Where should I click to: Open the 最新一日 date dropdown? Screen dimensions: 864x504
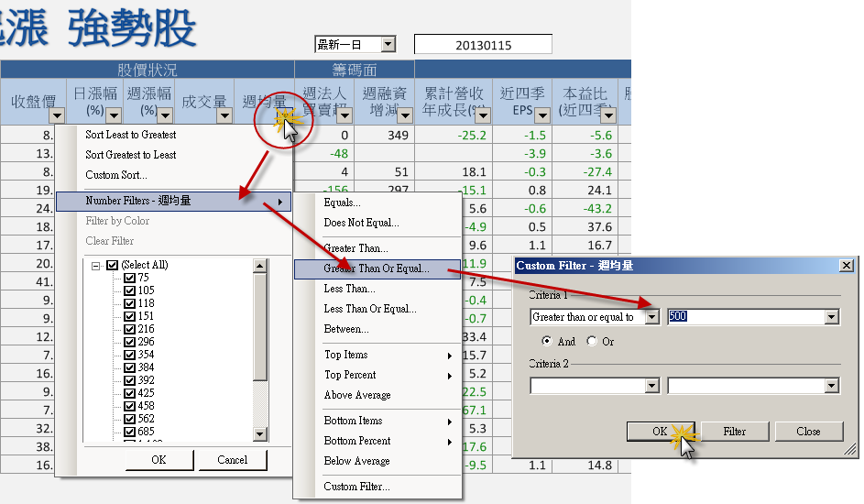(x=388, y=44)
